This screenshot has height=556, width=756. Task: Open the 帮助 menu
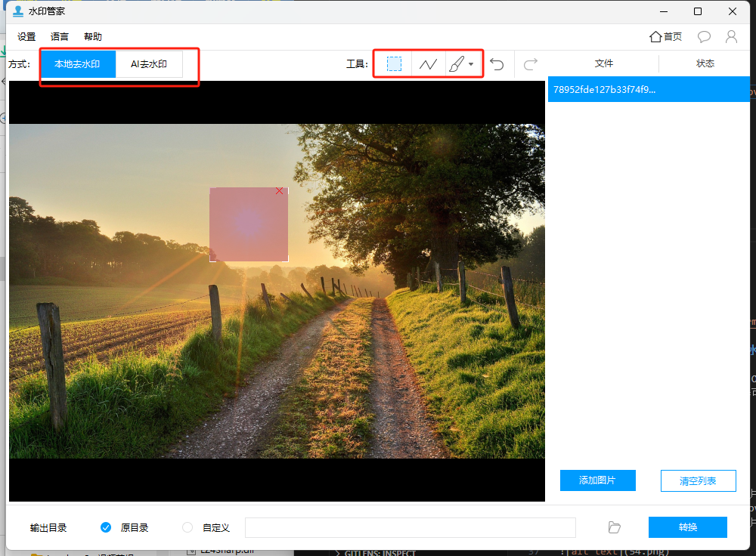[92, 36]
